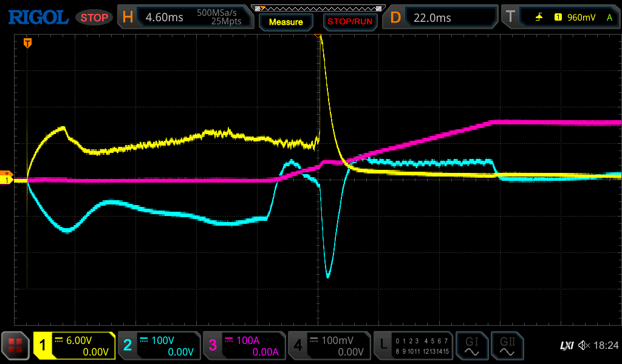The height and width of the screenshot is (364, 622).
Task: Open the function navigation grid icon
Action: click(x=16, y=346)
